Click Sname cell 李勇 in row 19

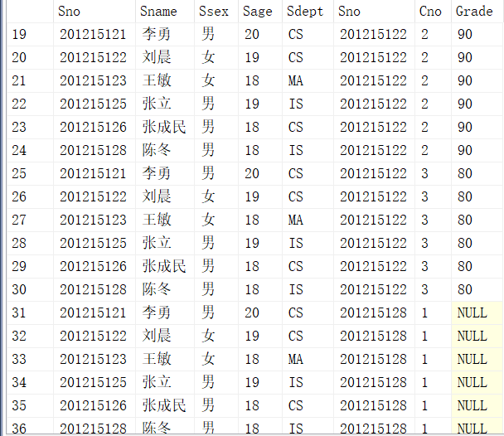tap(165, 34)
